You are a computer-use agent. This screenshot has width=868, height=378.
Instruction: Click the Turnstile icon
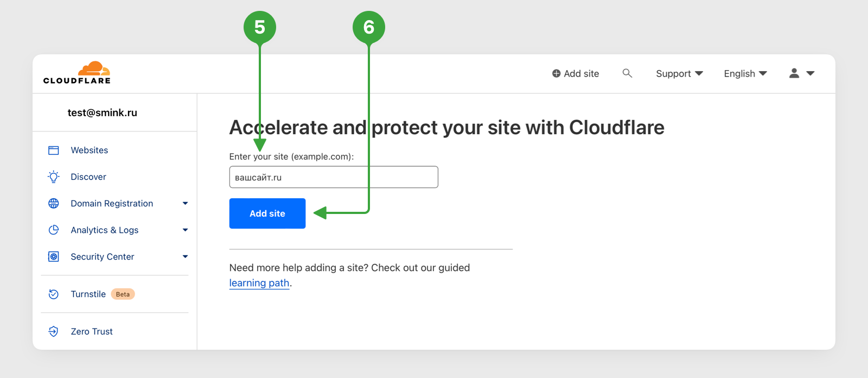[54, 294]
